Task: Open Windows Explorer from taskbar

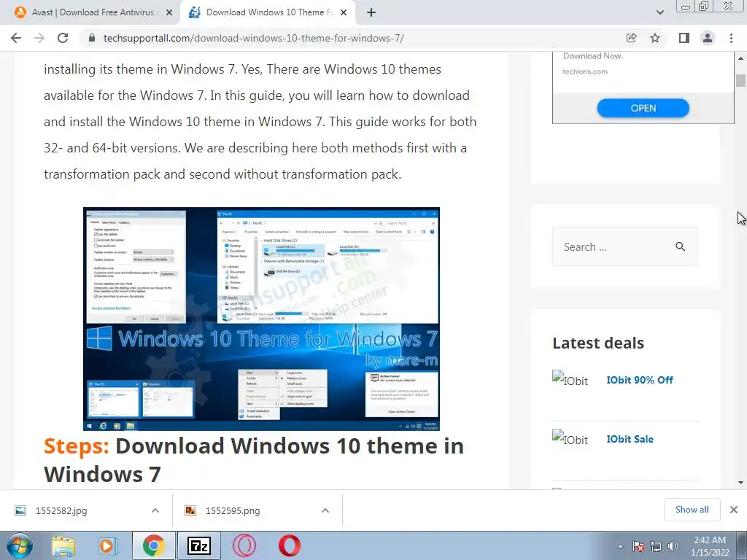Action: pyautogui.click(x=63, y=545)
